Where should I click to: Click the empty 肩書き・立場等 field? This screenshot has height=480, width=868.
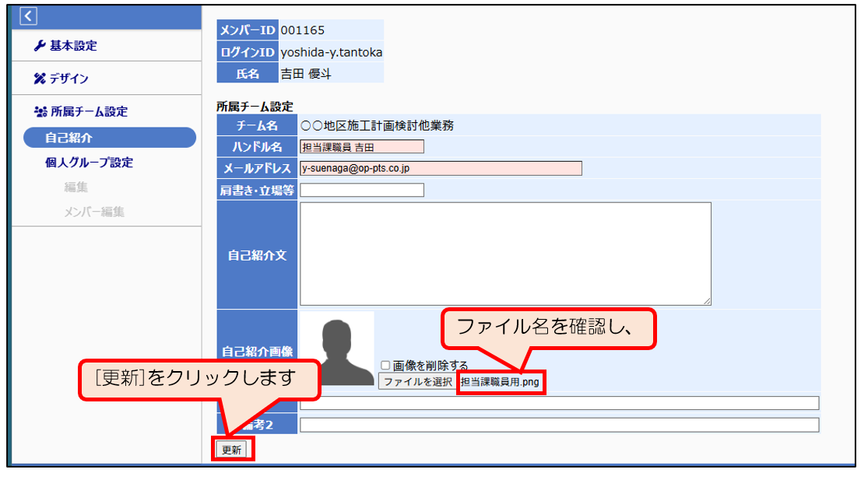[x=362, y=190]
